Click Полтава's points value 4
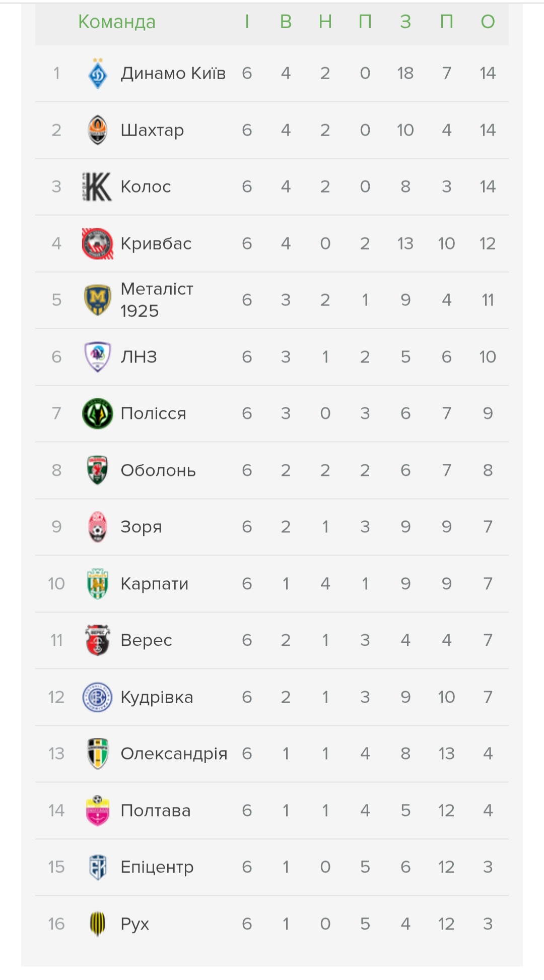Image resolution: width=544 pixels, height=980 pixels. click(x=487, y=811)
